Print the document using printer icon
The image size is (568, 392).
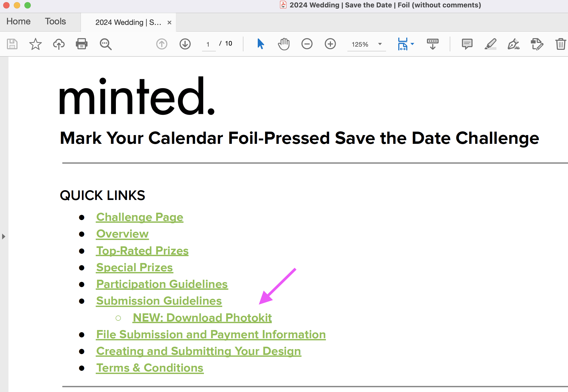[x=82, y=44]
